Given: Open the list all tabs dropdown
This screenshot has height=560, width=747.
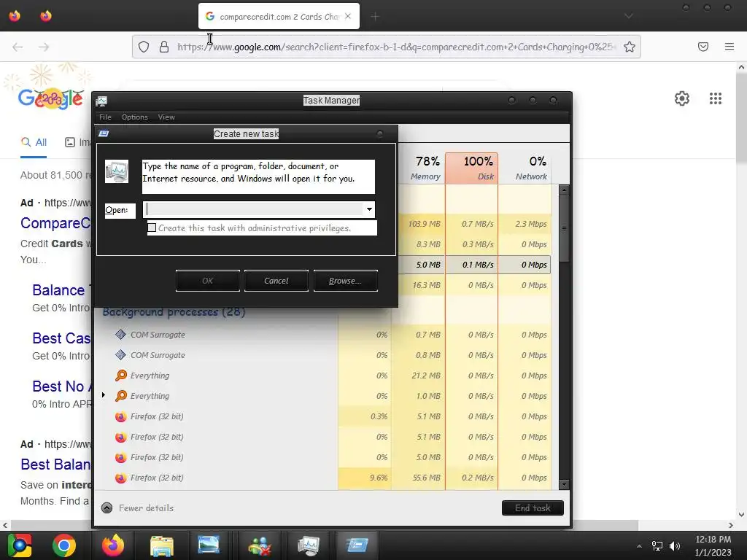Looking at the screenshot, I should 629,16.
